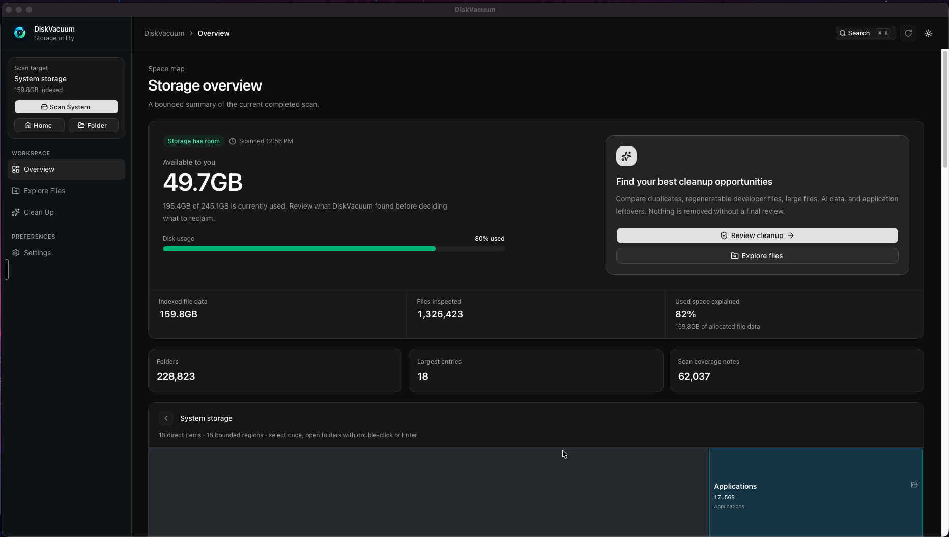This screenshot has height=560, width=949.
Task: Click the Overview breadcrumb label
Action: pos(214,33)
